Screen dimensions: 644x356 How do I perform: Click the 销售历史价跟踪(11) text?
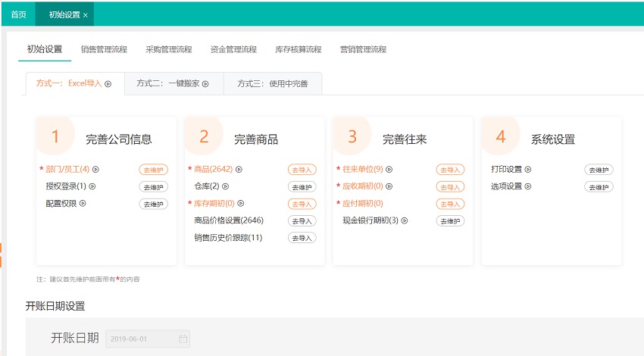coord(228,237)
